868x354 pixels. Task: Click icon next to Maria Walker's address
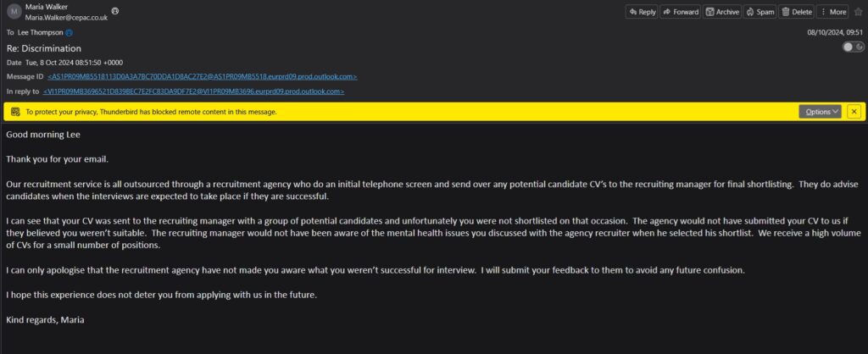(x=114, y=11)
